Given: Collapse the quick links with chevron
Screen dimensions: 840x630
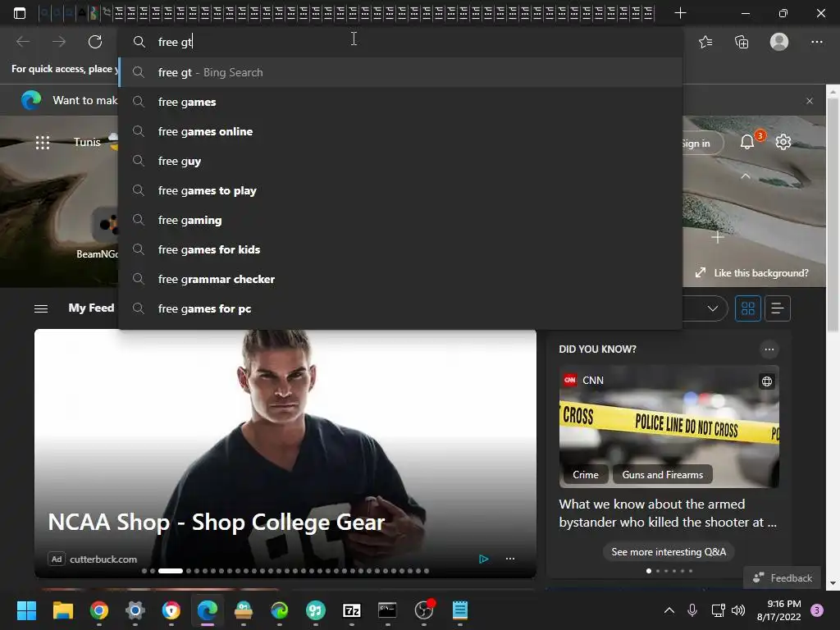Looking at the screenshot, I should click(x=746, y=176).
